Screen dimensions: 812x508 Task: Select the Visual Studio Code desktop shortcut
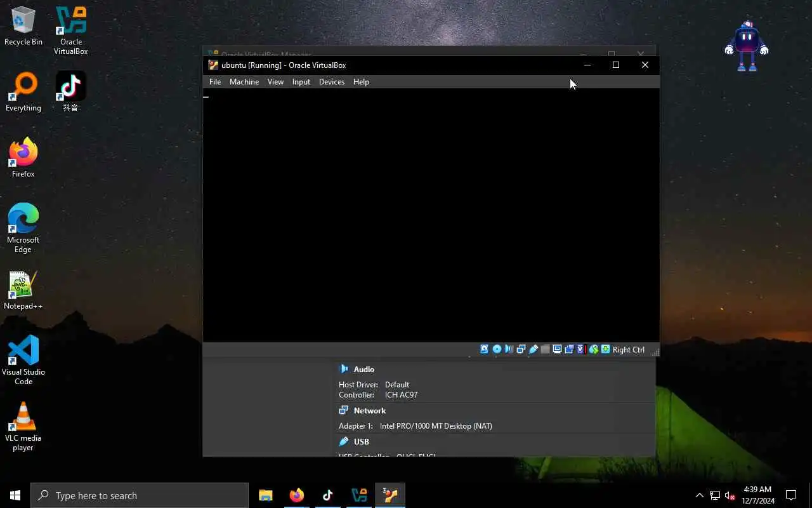pos(23,359)
